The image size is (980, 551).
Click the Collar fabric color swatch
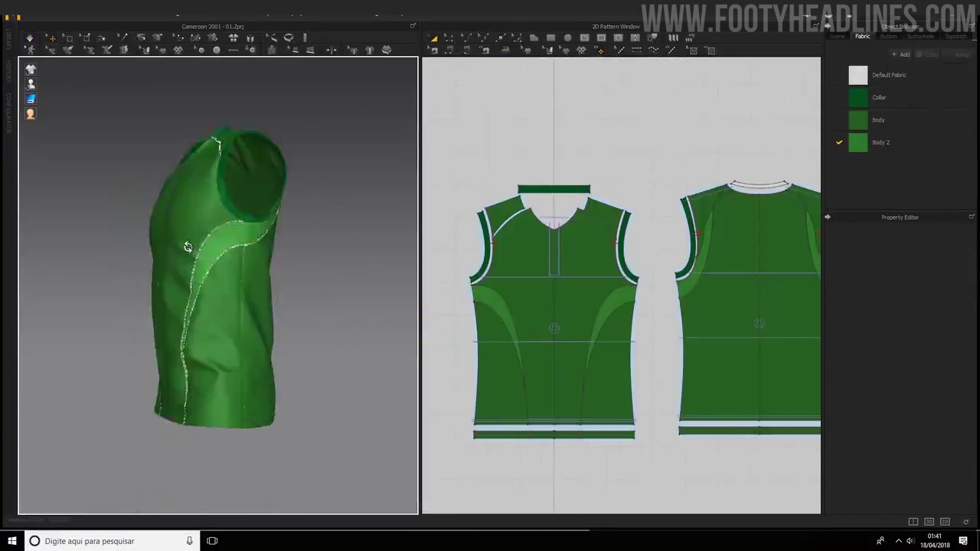click(x=857, y=97)
